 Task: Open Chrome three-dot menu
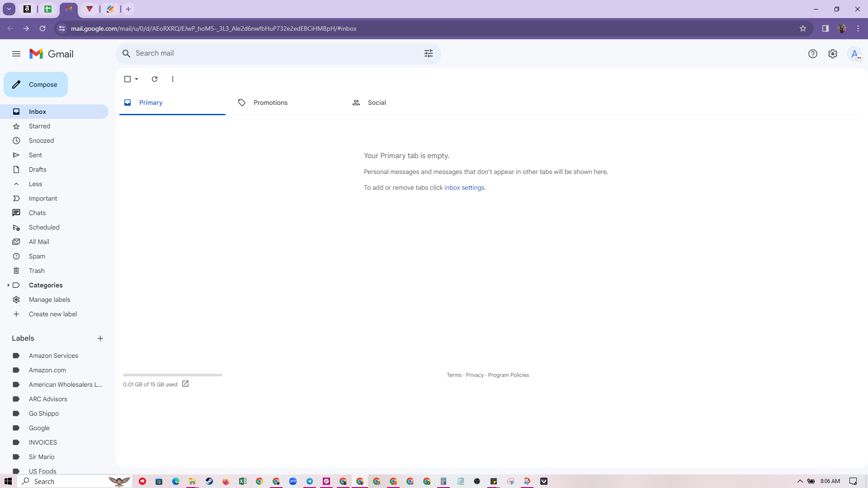(x=858, y=28)
